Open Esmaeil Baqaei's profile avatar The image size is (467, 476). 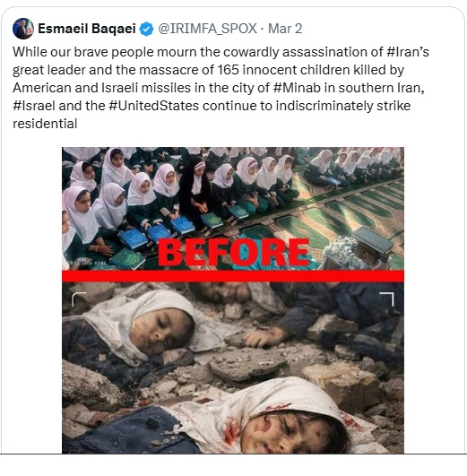(23, 29)
